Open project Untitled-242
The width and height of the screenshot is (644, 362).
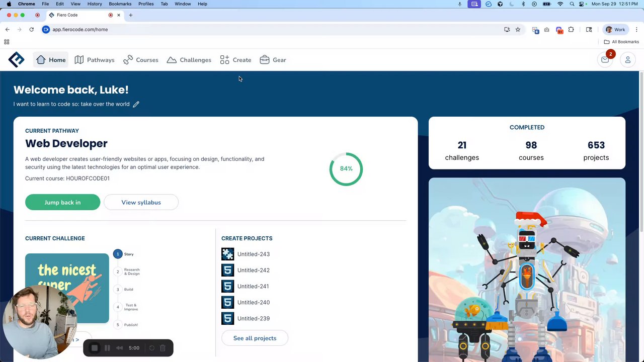254,270
